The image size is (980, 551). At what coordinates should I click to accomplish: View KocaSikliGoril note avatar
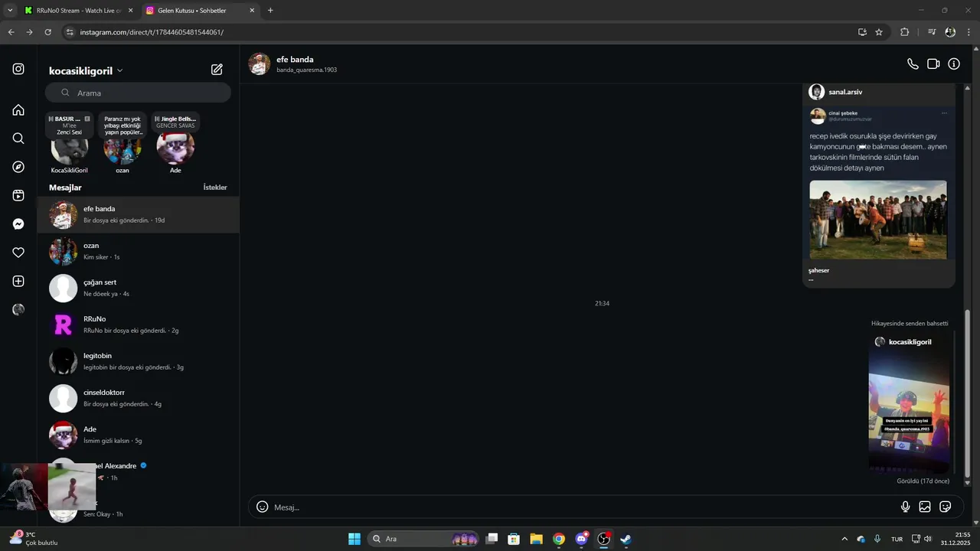tap(70, 148)
